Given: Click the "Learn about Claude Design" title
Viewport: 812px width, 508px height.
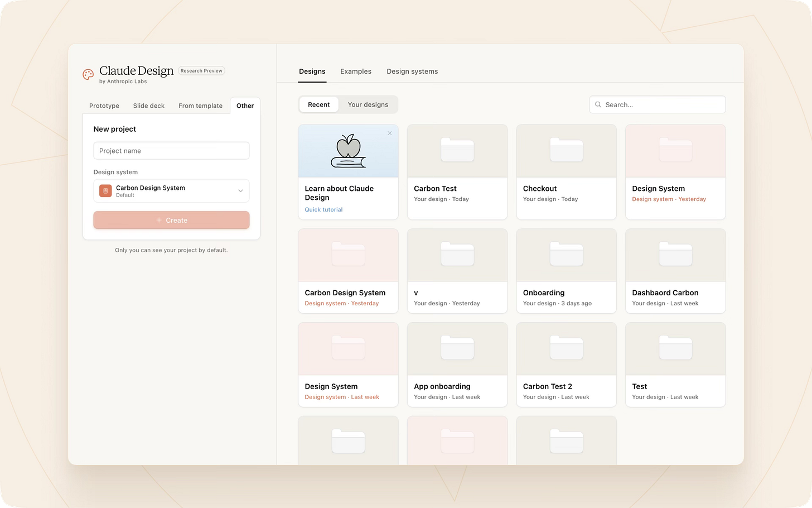Looking at the screenshot, I should [339, 193].
